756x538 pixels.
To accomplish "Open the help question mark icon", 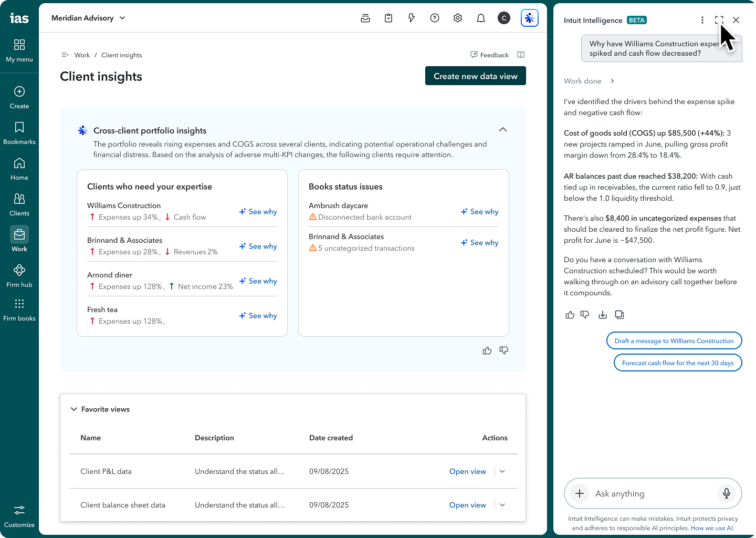I will pos(435,18).
